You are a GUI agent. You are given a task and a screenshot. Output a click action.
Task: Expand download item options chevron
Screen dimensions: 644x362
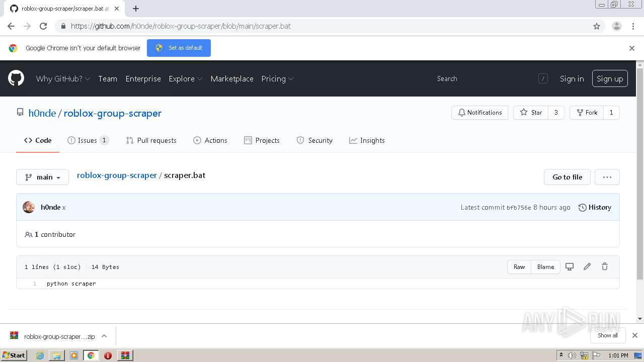[104, 336]
